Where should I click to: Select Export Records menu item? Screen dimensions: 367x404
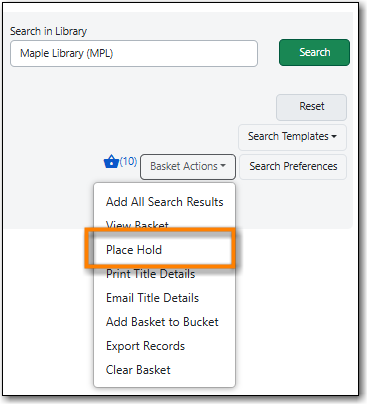coord(145,346)
